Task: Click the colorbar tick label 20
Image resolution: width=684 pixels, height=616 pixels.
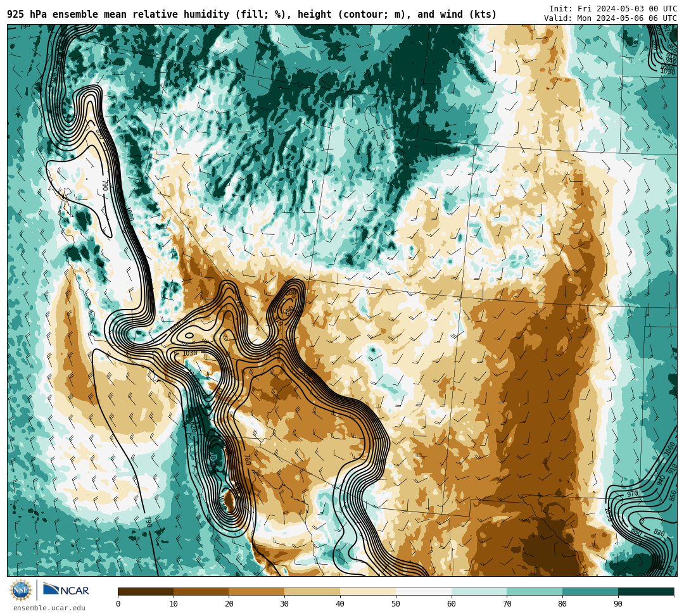Action: [229, 604]
